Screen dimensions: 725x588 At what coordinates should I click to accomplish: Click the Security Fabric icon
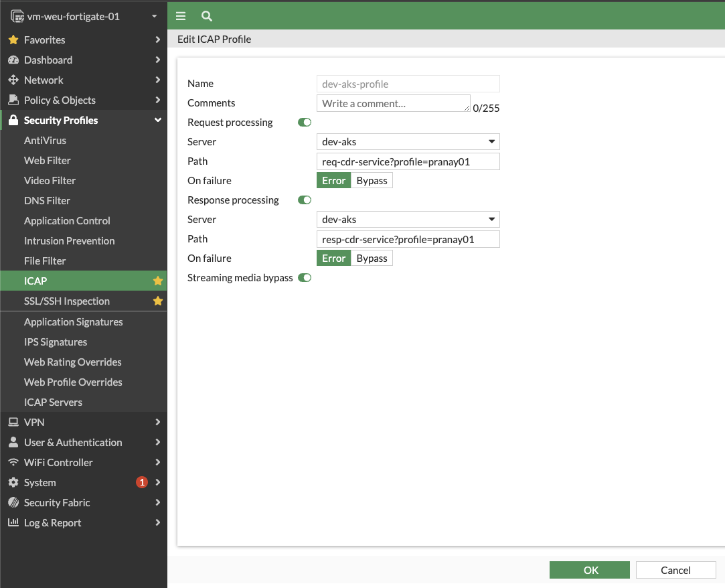tap(13, 502)
